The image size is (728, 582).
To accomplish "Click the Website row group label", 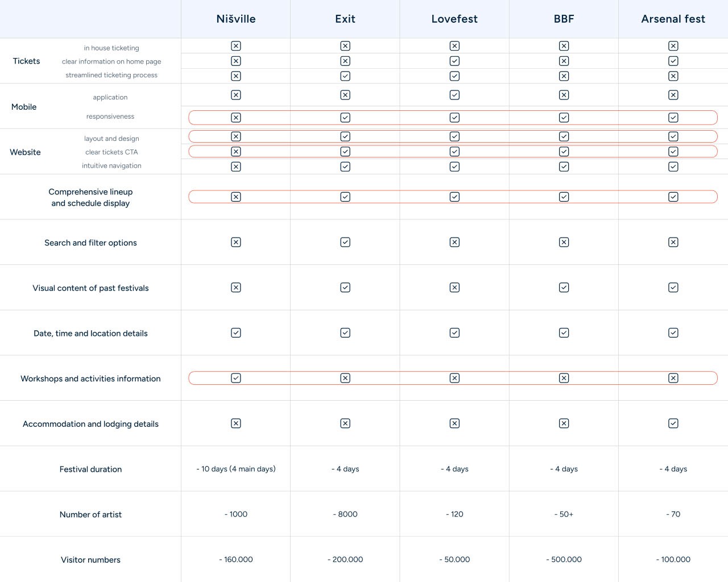I will pos(25,152).
